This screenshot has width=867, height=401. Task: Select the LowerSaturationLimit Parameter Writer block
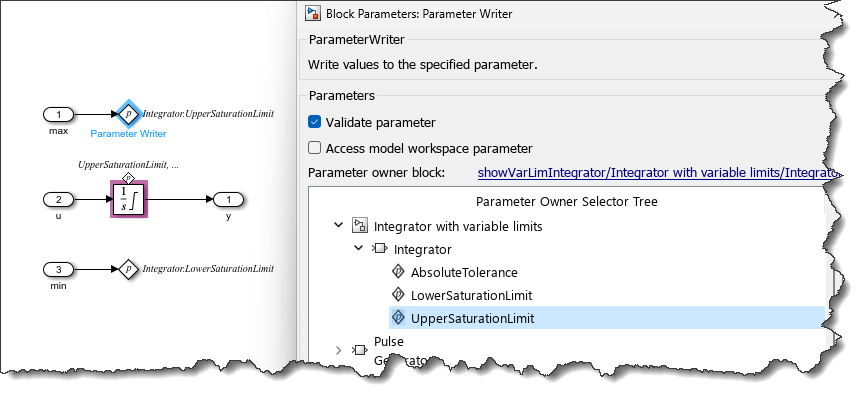[128, 269]
